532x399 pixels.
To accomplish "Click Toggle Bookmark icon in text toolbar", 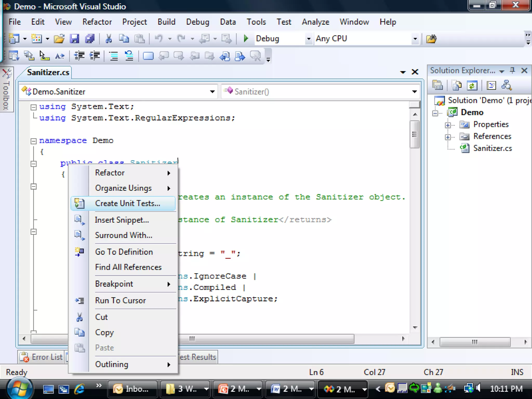I will coord(148,56).
